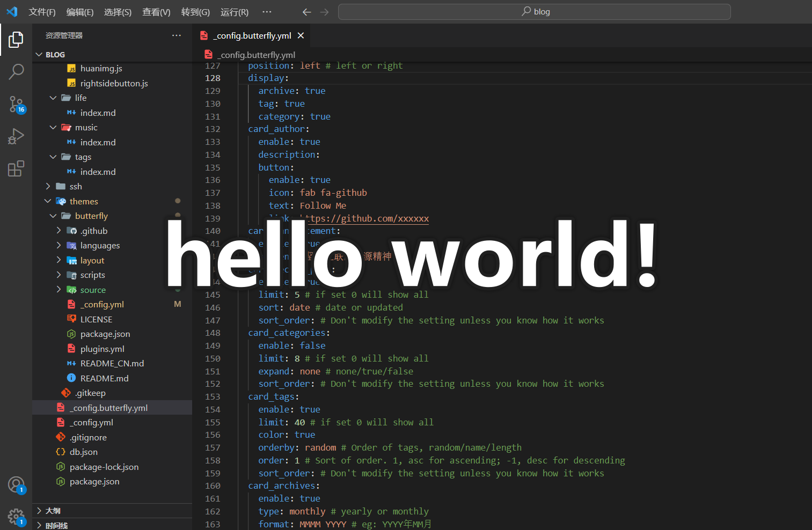812x530 pixels.
Task: Open the Explorer view in activity bar
Action: pyautogui.click(x=16, y=39)
